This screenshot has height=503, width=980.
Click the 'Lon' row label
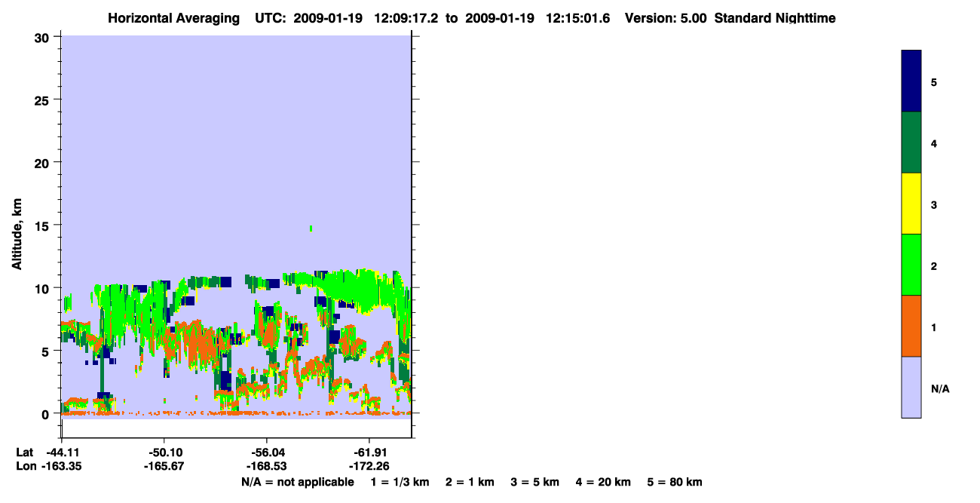click(25, 467)
